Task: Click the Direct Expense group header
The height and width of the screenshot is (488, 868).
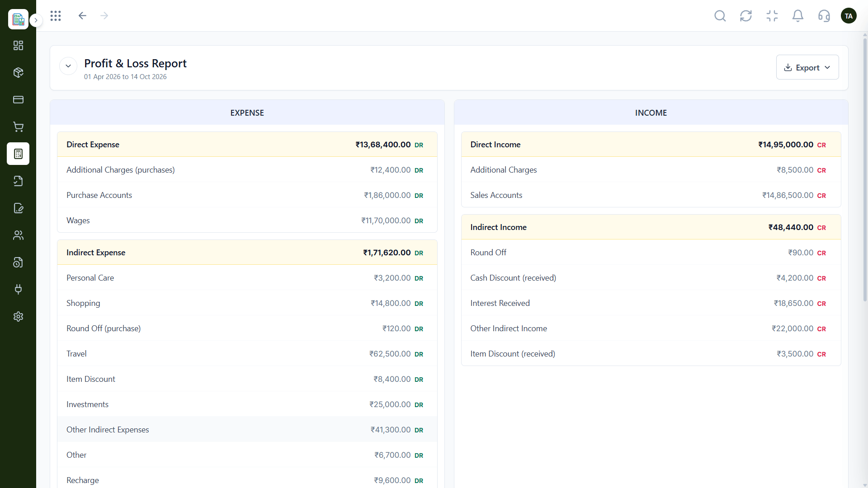Action: [x=247, y=145]
